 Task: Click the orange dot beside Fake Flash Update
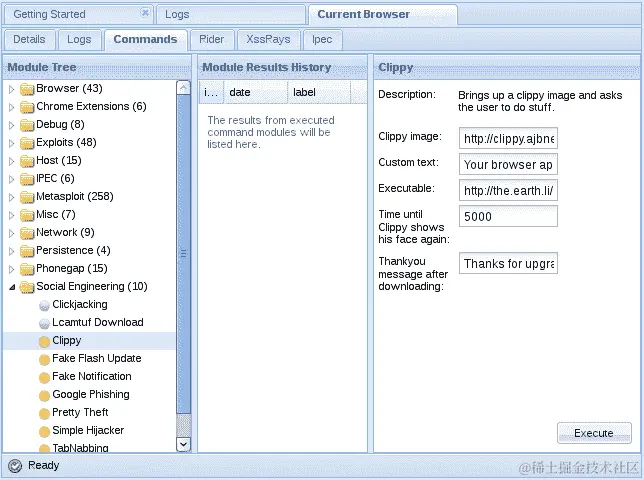click(44, 360)
